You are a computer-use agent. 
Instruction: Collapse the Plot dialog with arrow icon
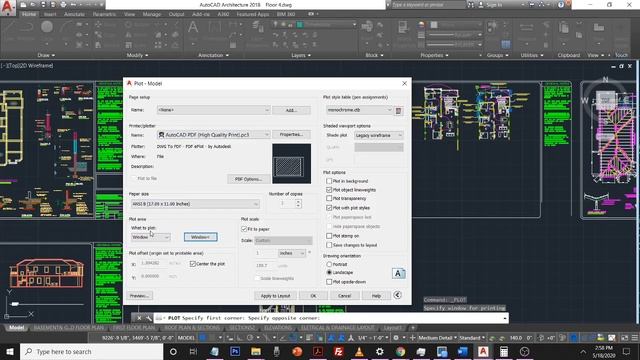pyautogui.click(x=397, y=295)
